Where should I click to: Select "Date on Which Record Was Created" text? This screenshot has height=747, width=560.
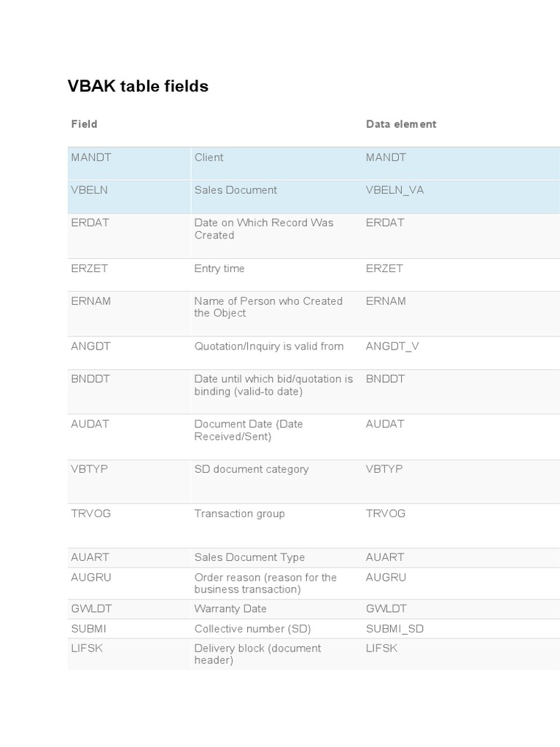pyautogui.click(x=263, y=229)
